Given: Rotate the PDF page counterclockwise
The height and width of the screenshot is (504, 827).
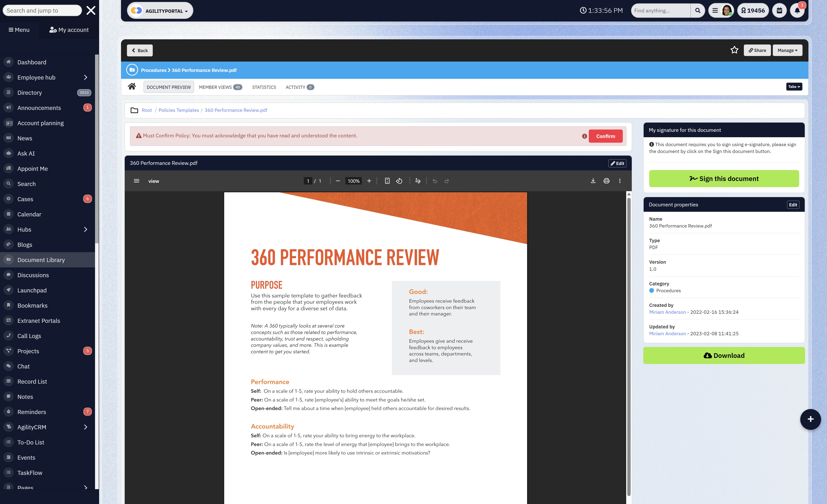Looking at the screenshot, I should coord(399,181).
